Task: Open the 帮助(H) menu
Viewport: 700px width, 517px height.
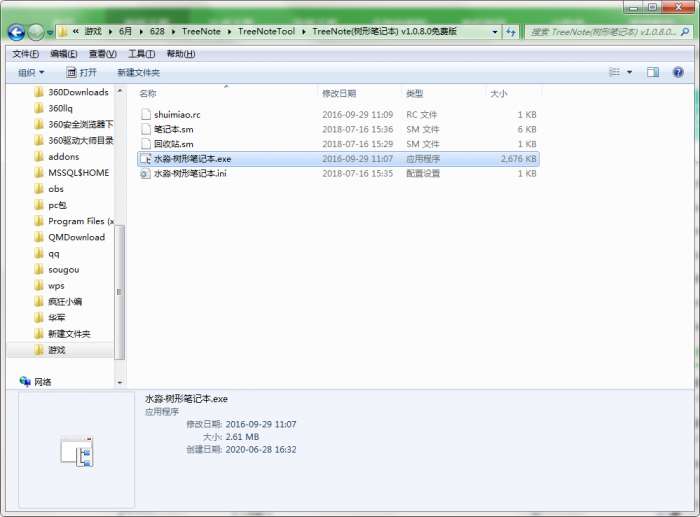Action: (181, 54)
